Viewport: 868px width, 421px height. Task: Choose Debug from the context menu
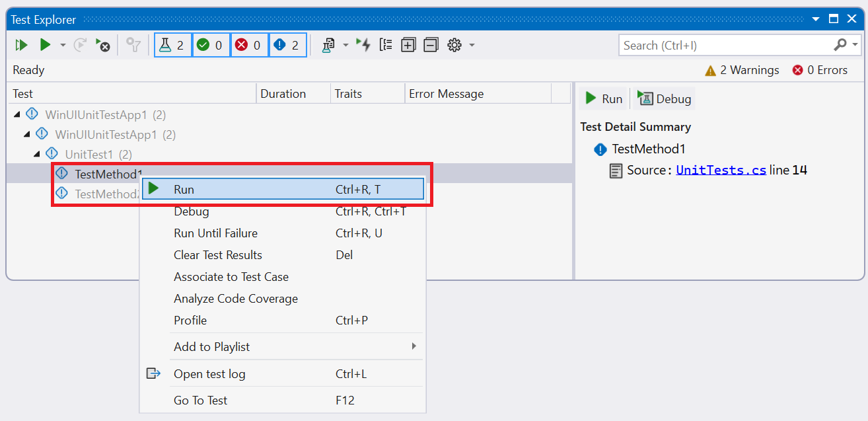pyautogui.click(x=192, y=211)
